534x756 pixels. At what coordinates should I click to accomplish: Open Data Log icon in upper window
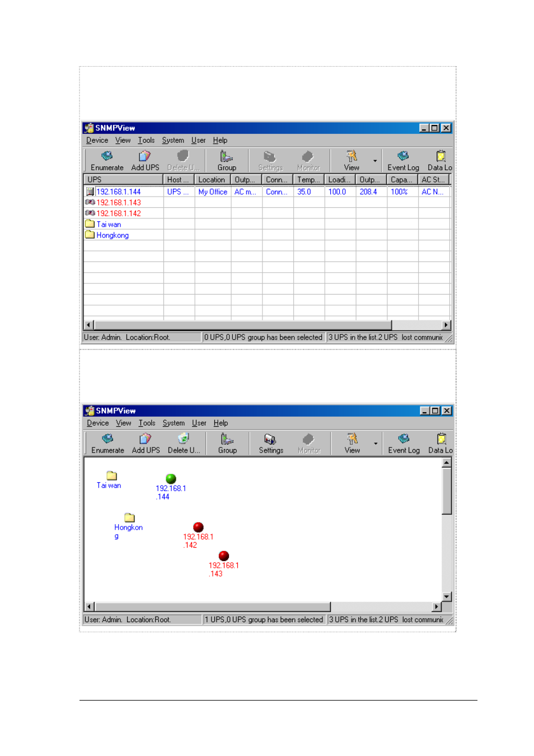coord(440,160)
